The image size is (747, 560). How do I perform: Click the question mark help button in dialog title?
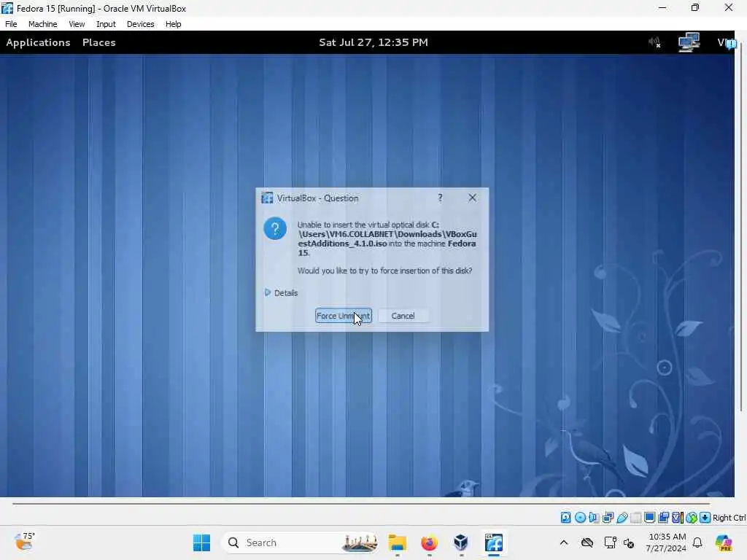(x=440, y=198)
